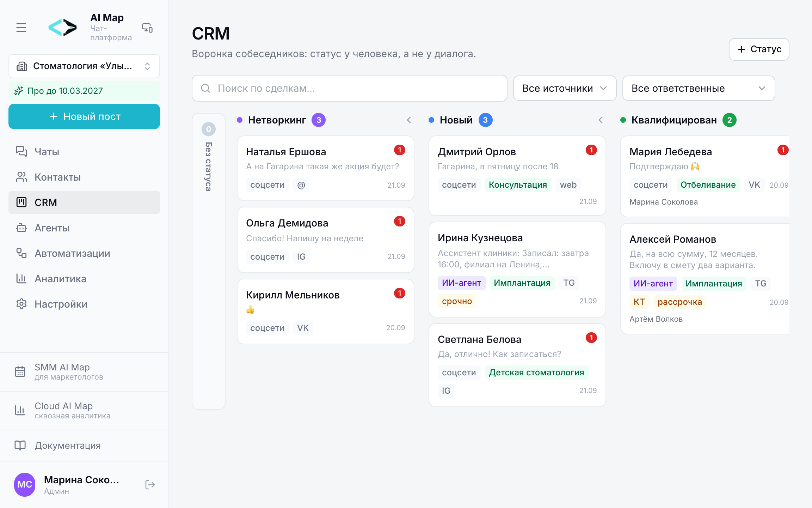Open Cloud AI Map link
Screen dimensions: 812x508
[84, 411]
